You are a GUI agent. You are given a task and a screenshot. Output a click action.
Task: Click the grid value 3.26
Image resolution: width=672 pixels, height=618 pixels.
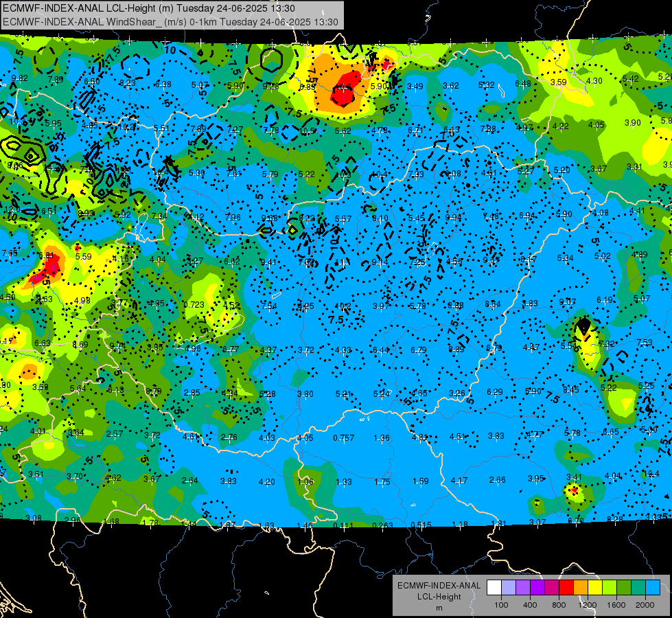457,393
